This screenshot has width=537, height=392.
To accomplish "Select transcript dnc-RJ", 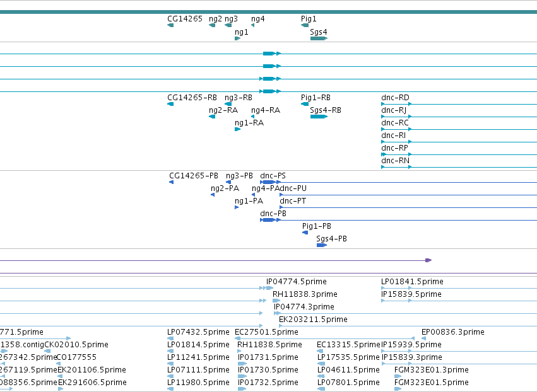I will tap(394, 110).
